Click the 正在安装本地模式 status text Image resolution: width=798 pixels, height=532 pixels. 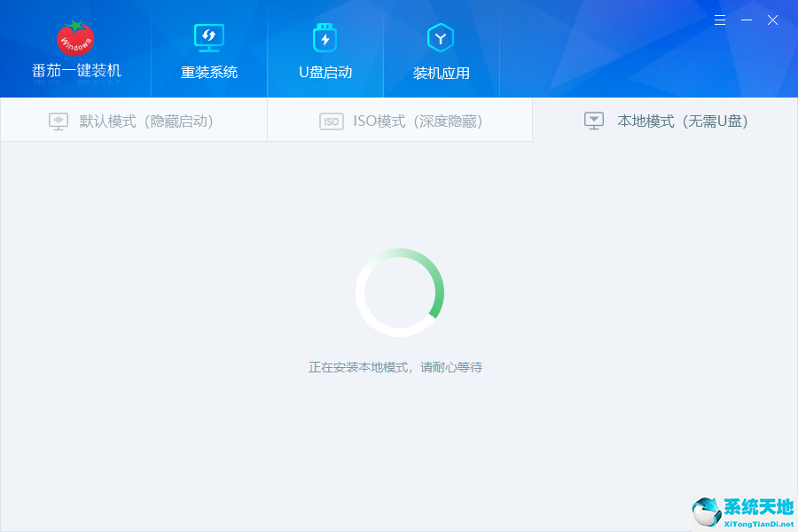click(x=399, y=366)
